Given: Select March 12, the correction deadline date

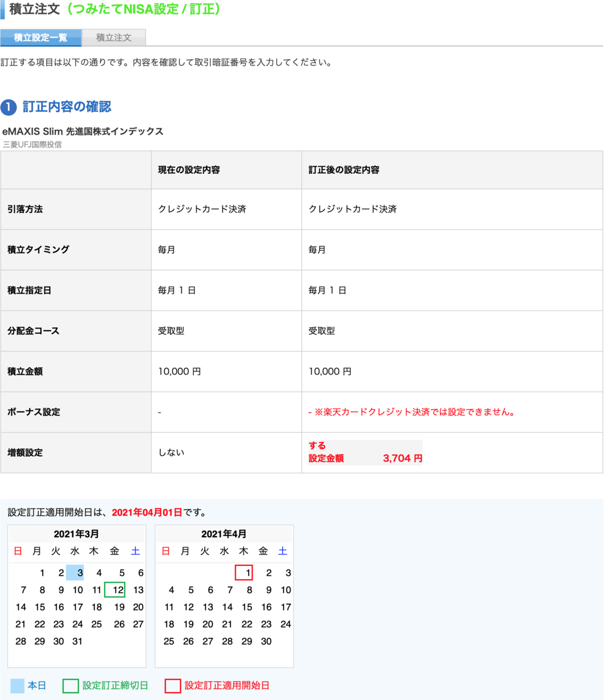Looking at the screenshot, I should 117,590.
